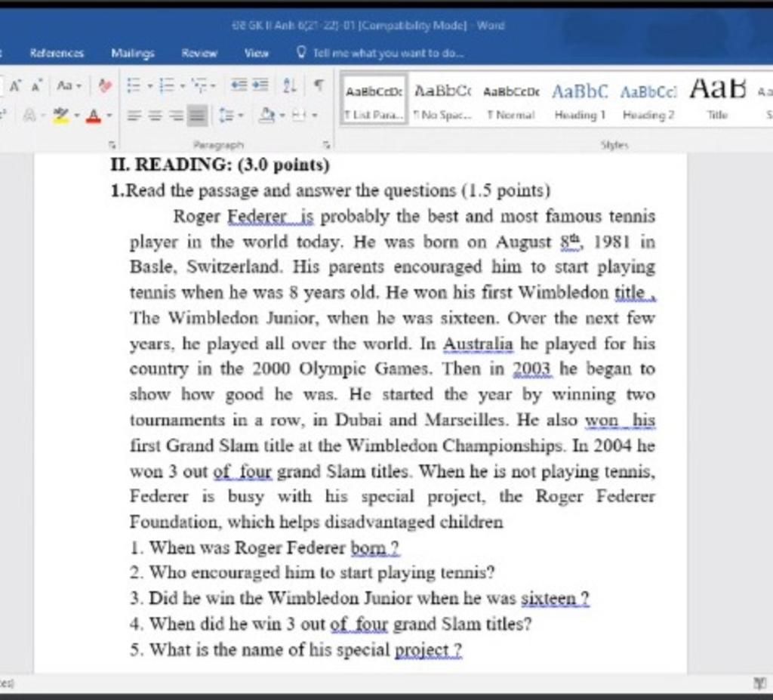773x700 pixels.
Task: Click question "2. Who encouraged him to start playing tennis?"
Action: [x=312, y=572]
